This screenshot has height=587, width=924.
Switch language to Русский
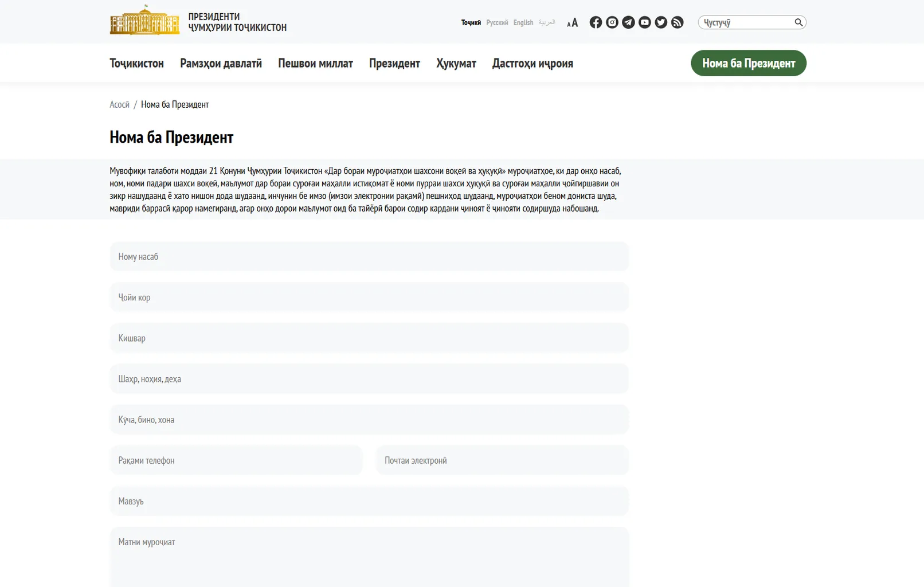(x=497, y=22)
